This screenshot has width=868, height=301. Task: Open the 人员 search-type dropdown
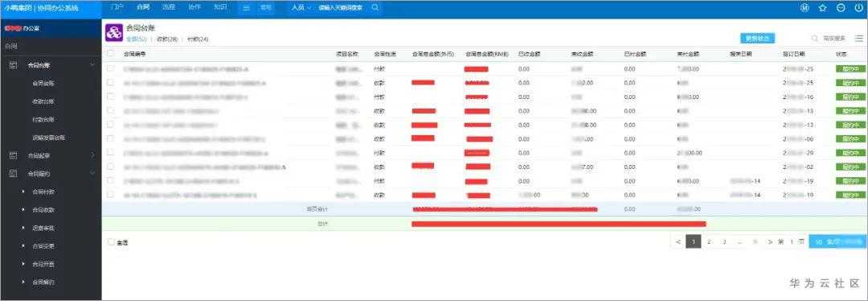[x=301, y=8]
